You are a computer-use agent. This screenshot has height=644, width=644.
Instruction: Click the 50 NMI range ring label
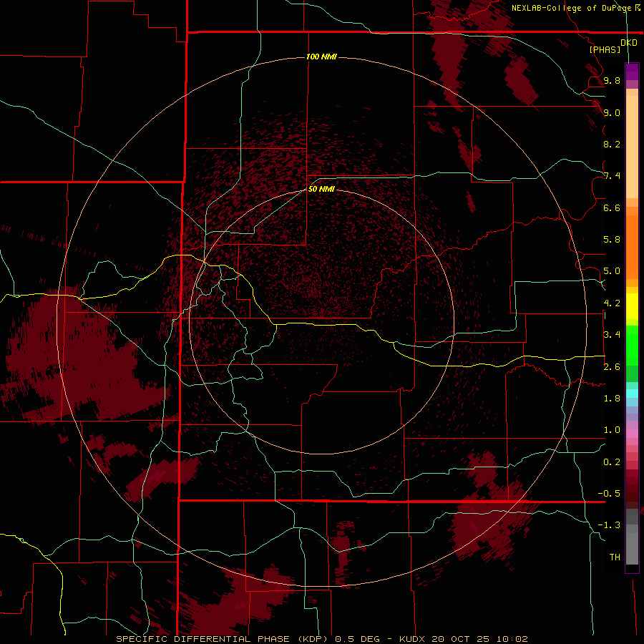click(321, 189)
